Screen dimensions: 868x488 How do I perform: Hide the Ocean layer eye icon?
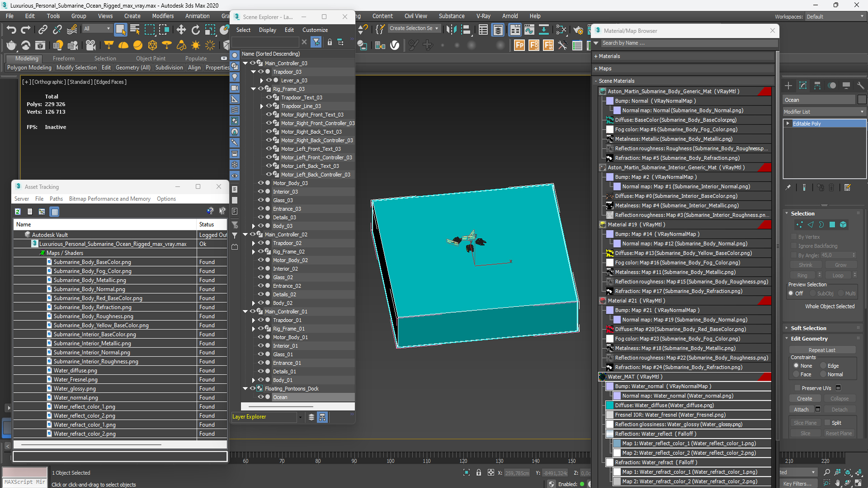[261, 397]
